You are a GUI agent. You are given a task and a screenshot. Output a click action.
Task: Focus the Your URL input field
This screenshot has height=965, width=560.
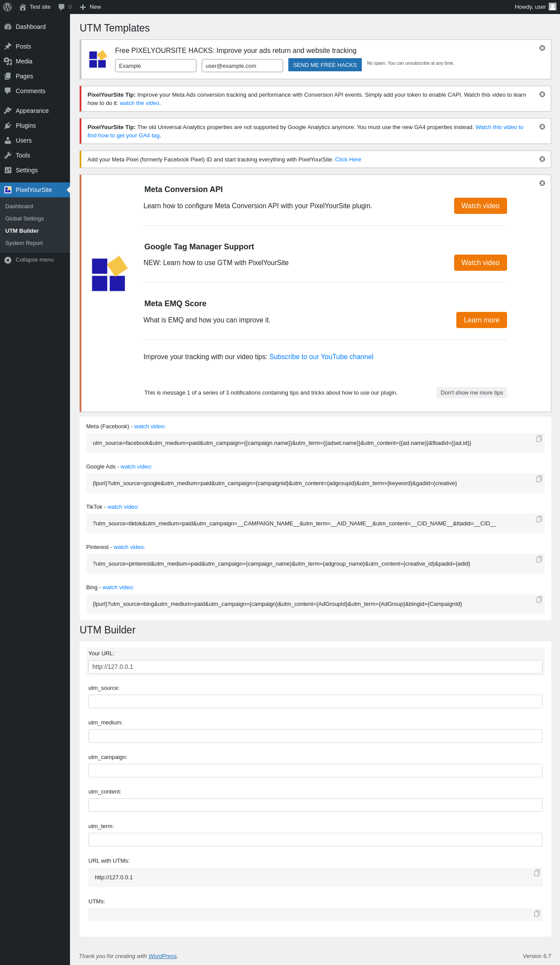pos(315,667)
